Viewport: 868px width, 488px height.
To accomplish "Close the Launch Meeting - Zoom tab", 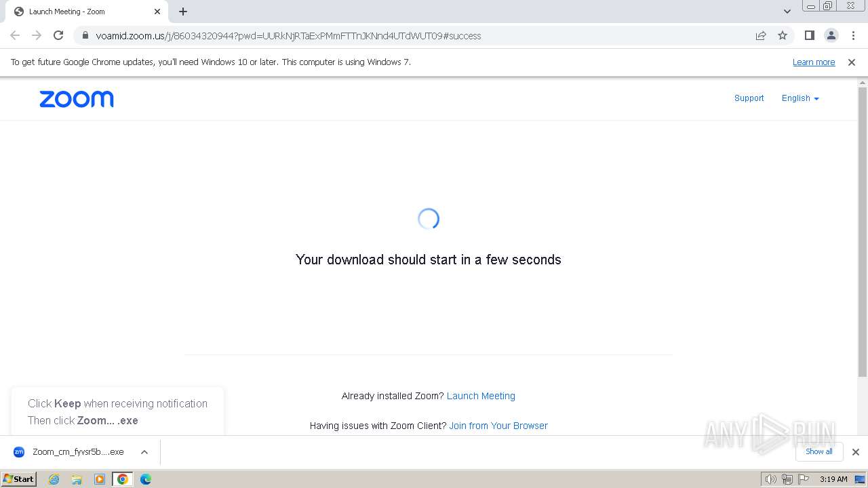I will point(157,12).
